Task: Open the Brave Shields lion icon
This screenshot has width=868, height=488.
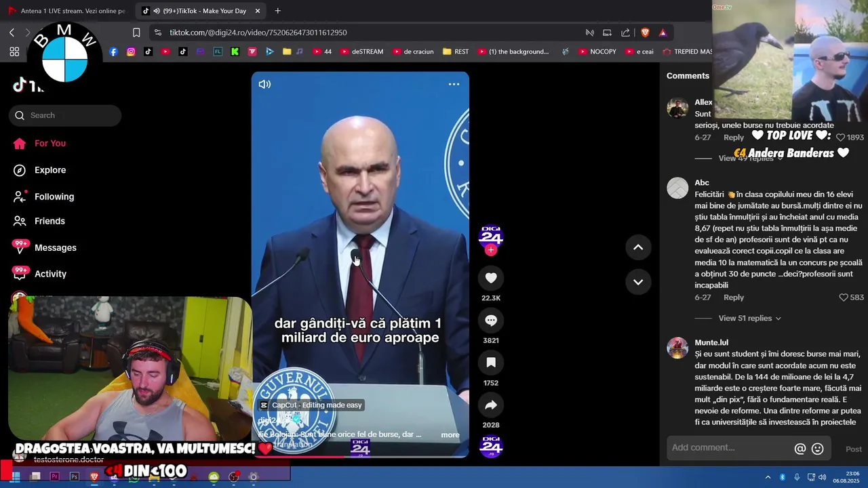Action: (645, 33)
